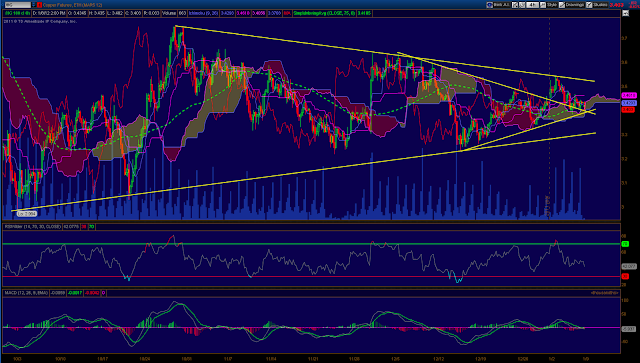The width and height of the screenshot is (640, 363).
Task: Click the symbol input field
Action: 17,5
